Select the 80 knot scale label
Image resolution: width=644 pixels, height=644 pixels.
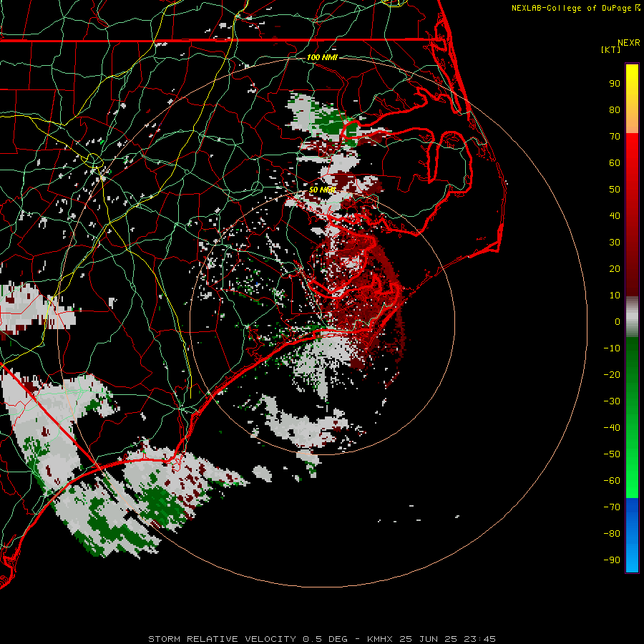click(x=615, y=109)
